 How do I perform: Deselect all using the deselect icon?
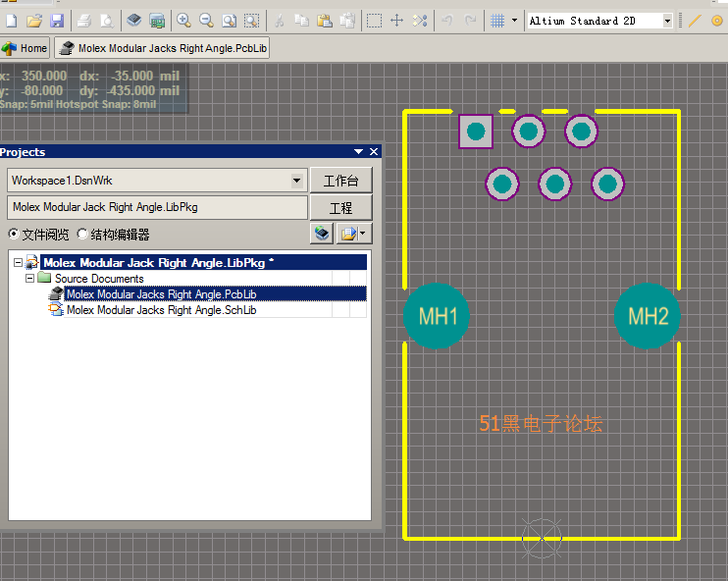[x=420, y=21]
